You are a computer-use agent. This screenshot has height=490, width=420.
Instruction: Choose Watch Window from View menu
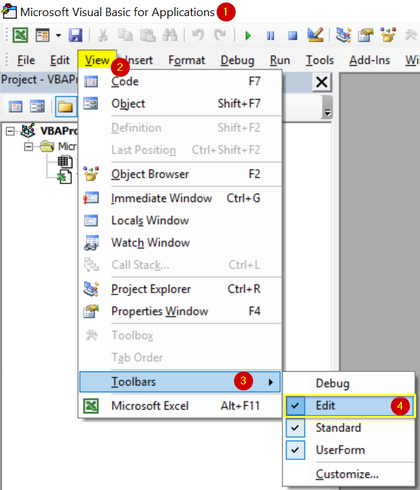(x=180, y=243)
